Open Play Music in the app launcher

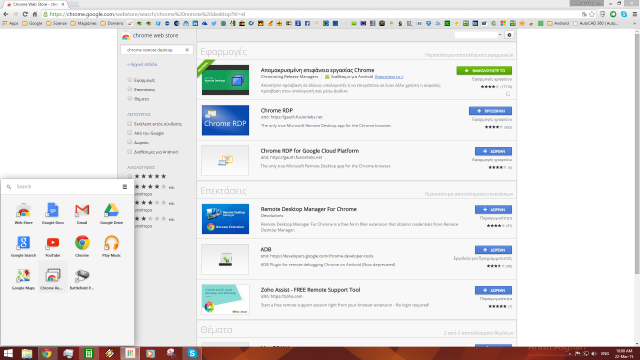tap(111, 246)
